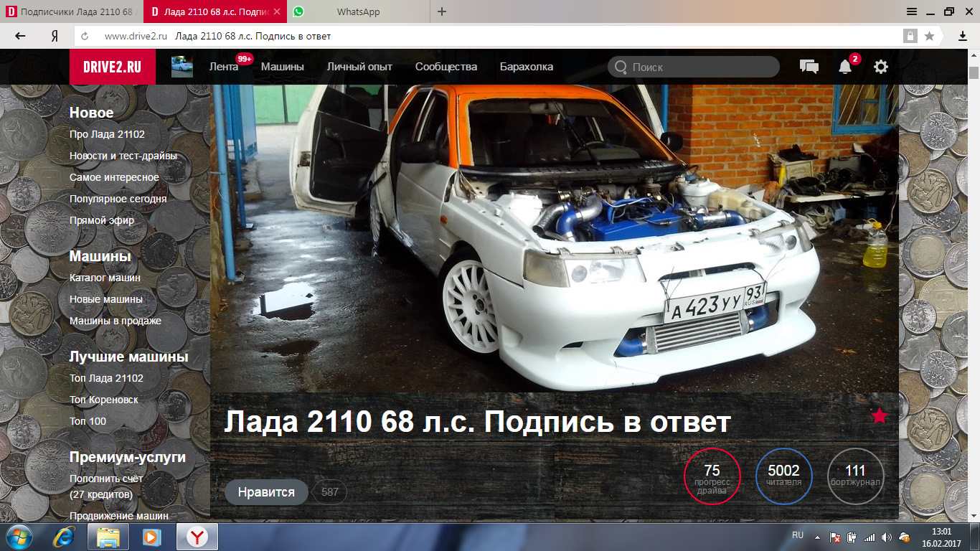980x551 pixels.
Task: Open the notifications bell with badge 2
Action: click(x=846, y=66)
